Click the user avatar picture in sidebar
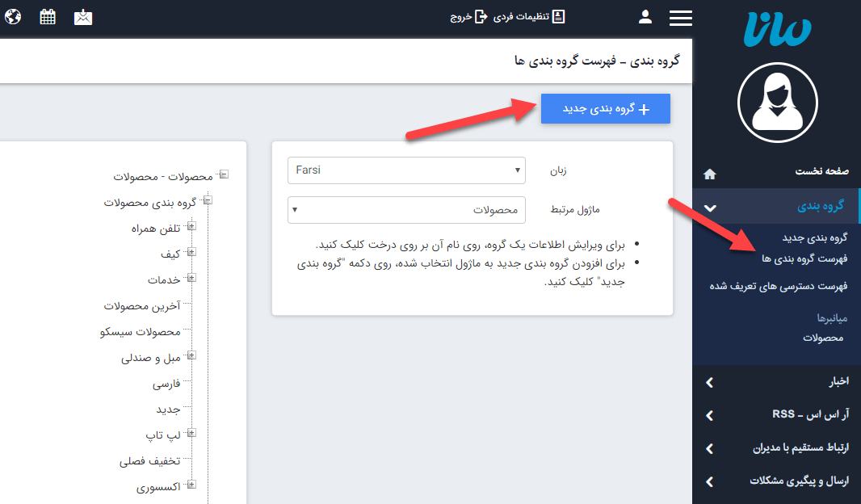Screen dimensions: 861x504 coord(776,101)
